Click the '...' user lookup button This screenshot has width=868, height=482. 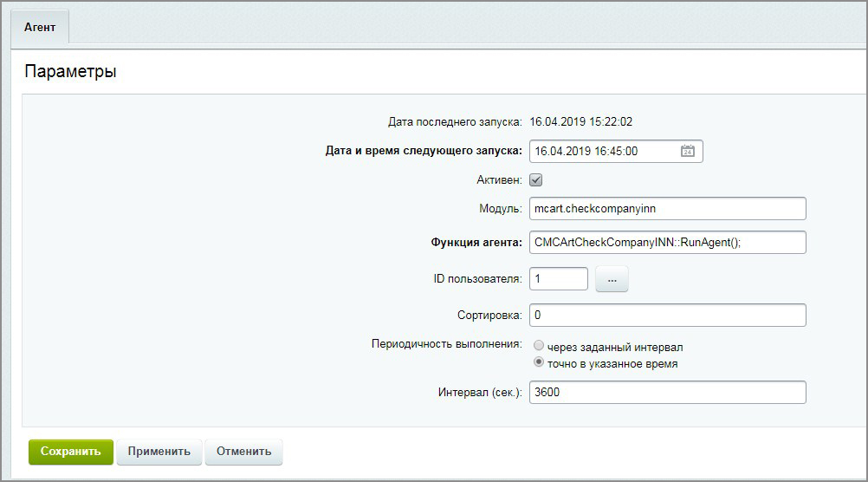pos(612,279)
